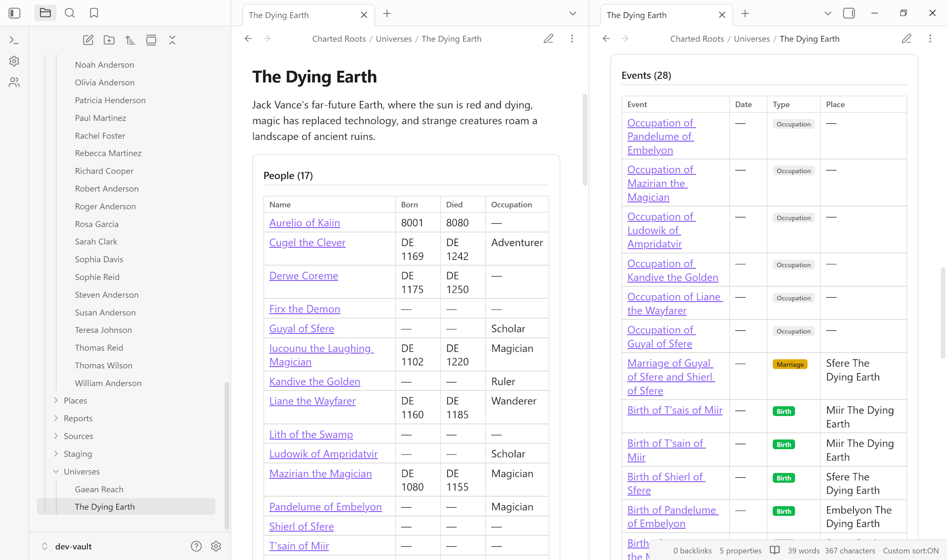The width and height of the screenshot is (947, 560).
Task: Open Occupation of Kandive the Golden event
Action: pos(672,271)
